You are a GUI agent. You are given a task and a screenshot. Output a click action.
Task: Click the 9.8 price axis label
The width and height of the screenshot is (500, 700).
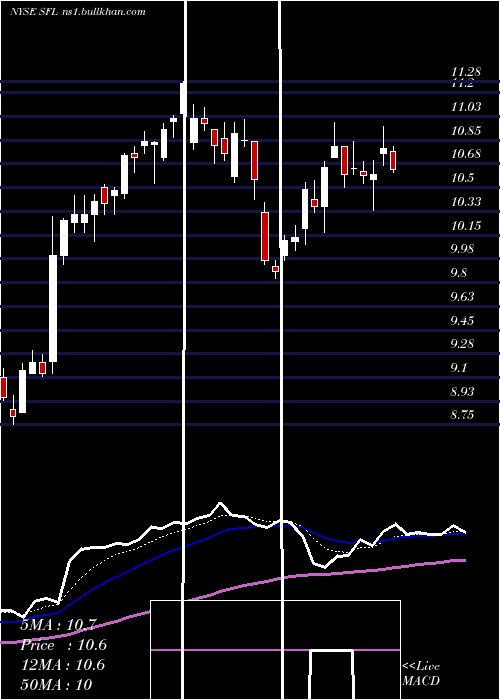[458, 273]
